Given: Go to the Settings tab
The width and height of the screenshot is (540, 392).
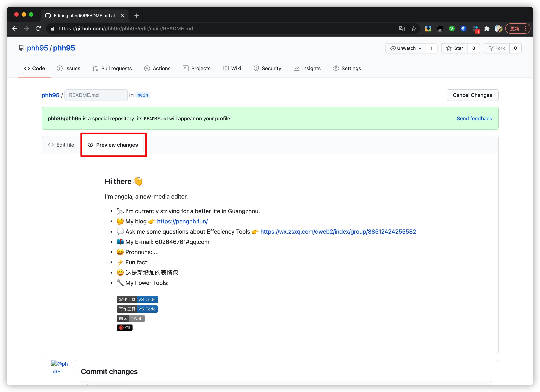Looking at the screenshot, I should (x=347, y=69).
